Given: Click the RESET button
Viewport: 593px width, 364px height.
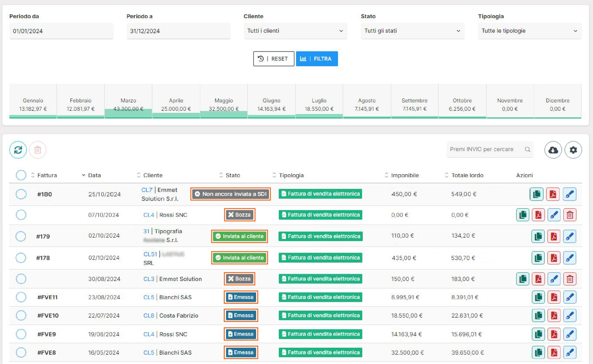Looking at the screenshot, I should [274, 59].
